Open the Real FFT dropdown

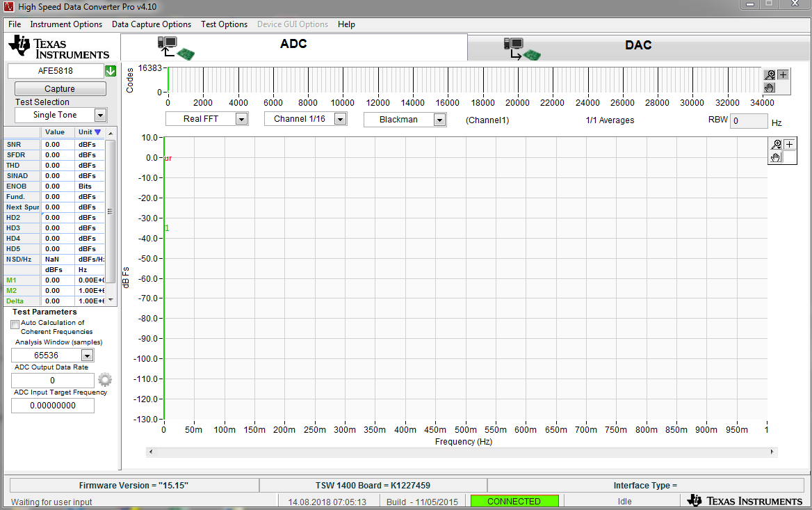pos(241,119)
